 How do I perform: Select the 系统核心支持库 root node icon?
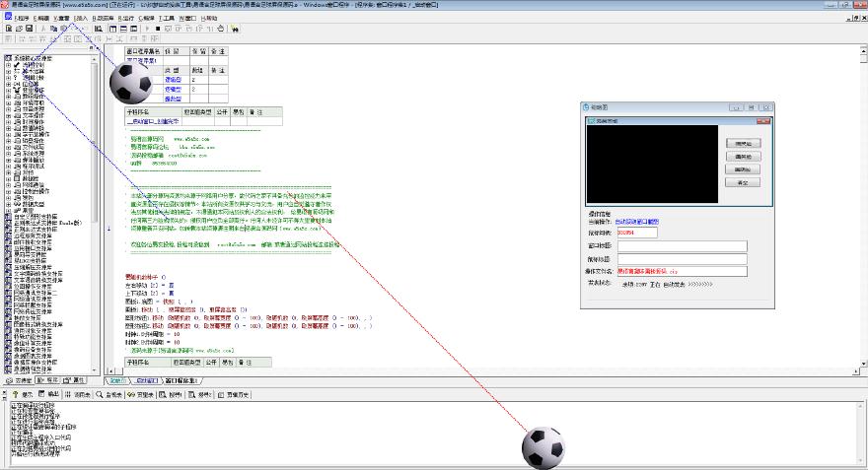[8, 58]
